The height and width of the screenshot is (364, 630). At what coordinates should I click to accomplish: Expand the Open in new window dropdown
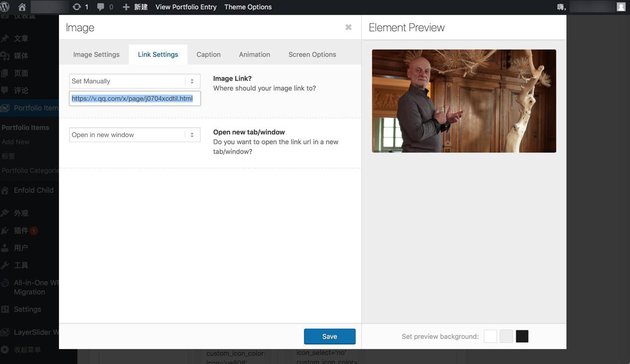pos(135,135)
